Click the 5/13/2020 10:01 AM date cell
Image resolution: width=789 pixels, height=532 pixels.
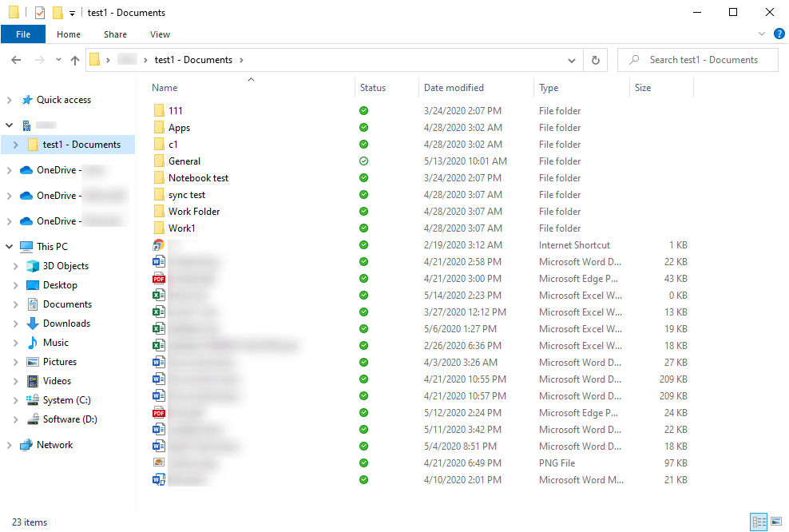coord(466,161)
